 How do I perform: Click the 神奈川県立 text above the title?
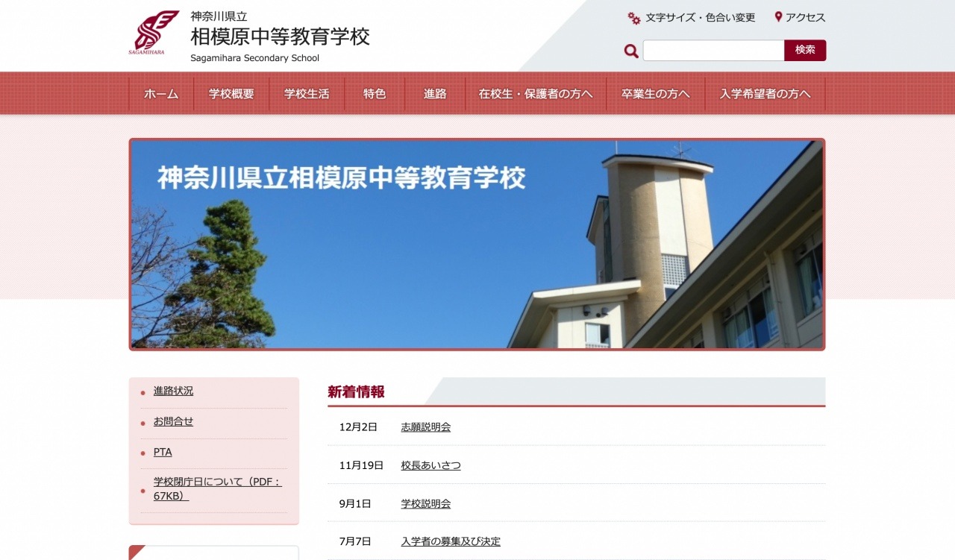pos(219,16)
